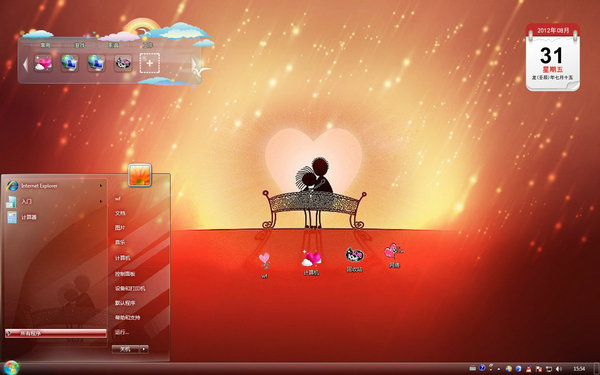
Task: Expand the 入门 submenu arrow
Action: [101, 201]
